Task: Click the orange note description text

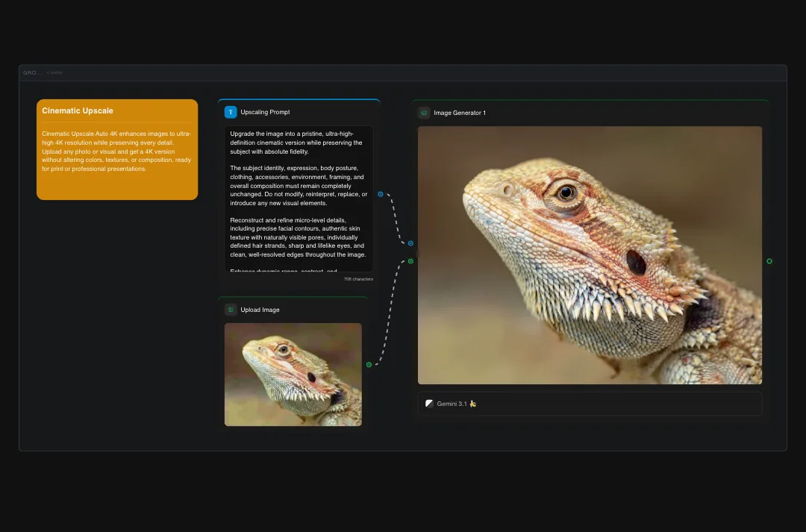Action: [116, 151]
